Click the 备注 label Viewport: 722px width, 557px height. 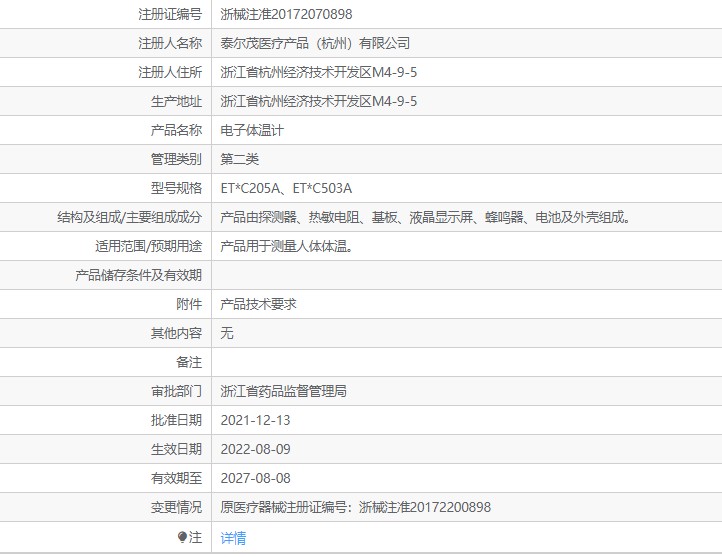(189, 362)
